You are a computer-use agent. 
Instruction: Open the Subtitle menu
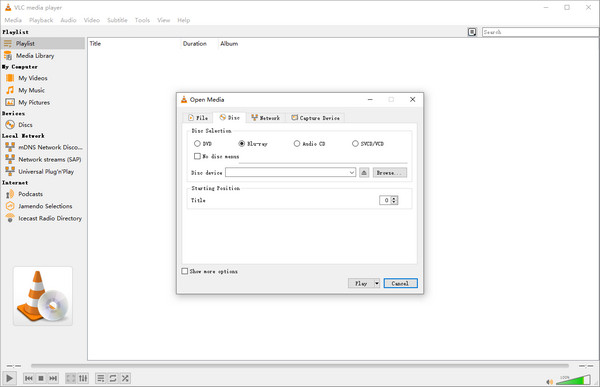tap(117, 20)
